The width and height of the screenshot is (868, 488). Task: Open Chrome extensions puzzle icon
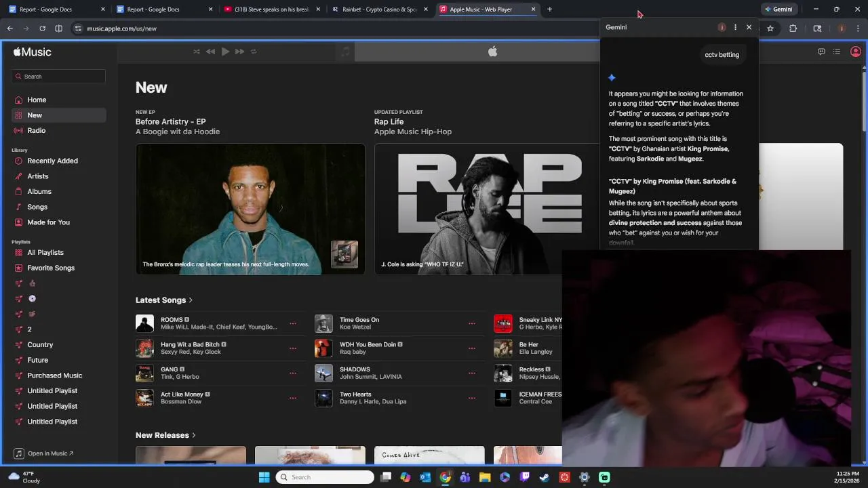793,28
